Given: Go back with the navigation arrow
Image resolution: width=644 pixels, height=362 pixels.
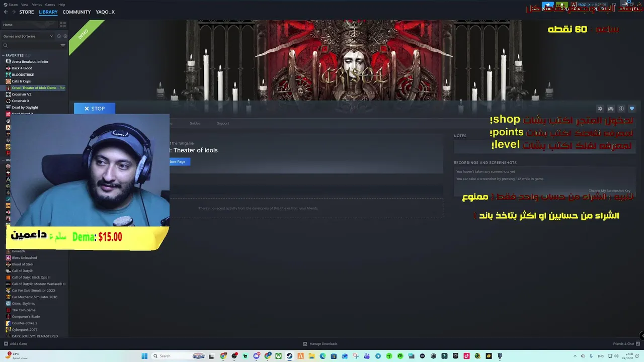Looking at the screenshot, I should pyautogui.click(x=6, y=12).
